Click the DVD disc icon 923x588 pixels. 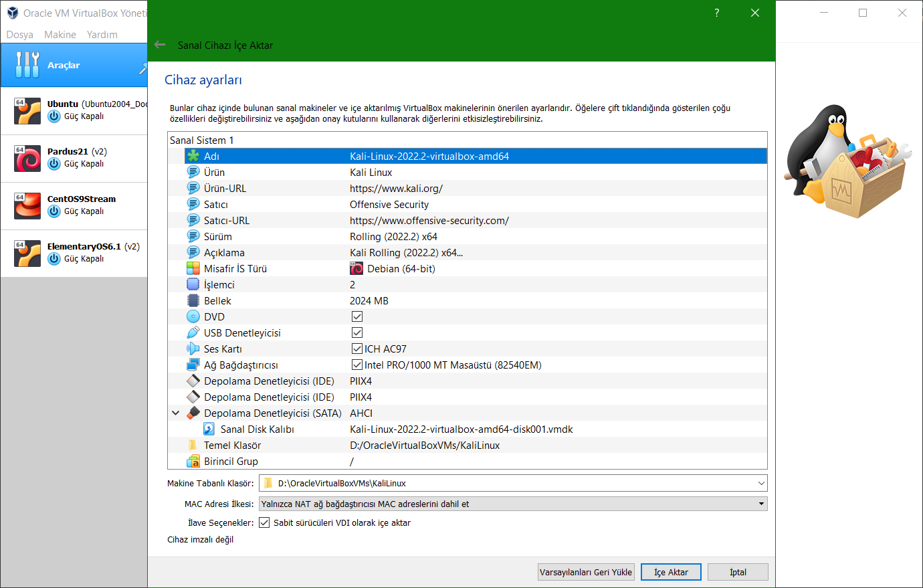(193, 316)
